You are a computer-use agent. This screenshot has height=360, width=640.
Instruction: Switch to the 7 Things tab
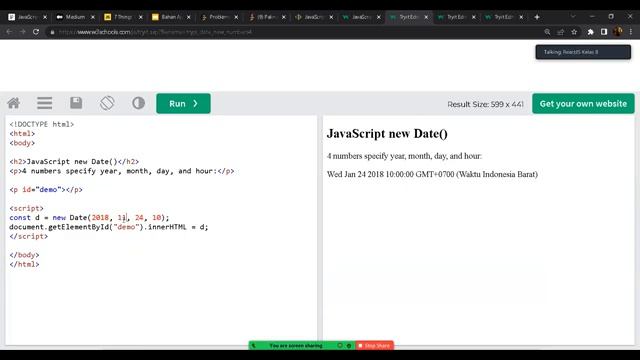122,17
